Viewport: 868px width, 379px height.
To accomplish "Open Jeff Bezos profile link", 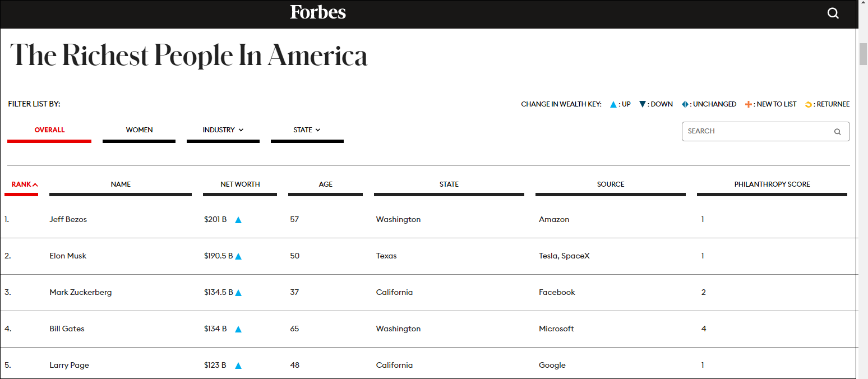I will 68,220.
